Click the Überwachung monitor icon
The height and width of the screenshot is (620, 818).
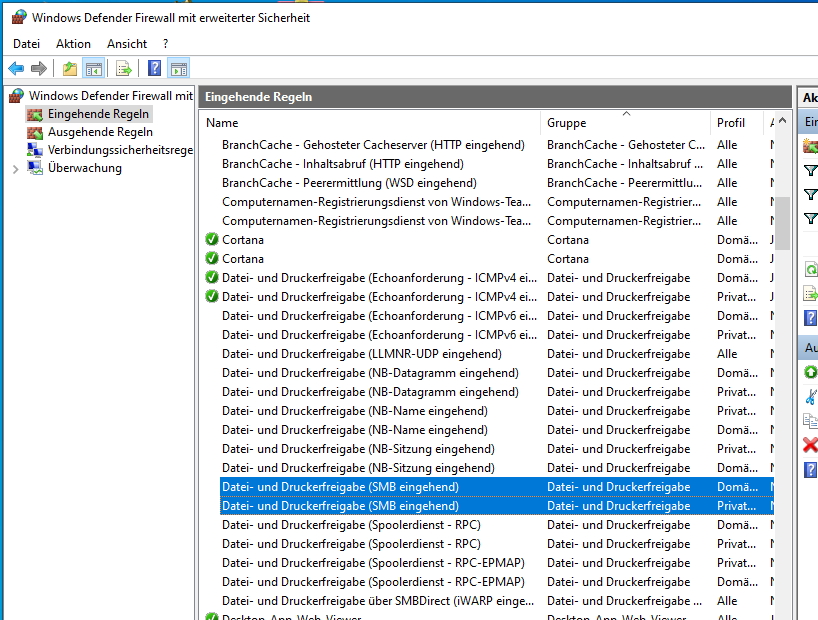[x=35, y=168]
